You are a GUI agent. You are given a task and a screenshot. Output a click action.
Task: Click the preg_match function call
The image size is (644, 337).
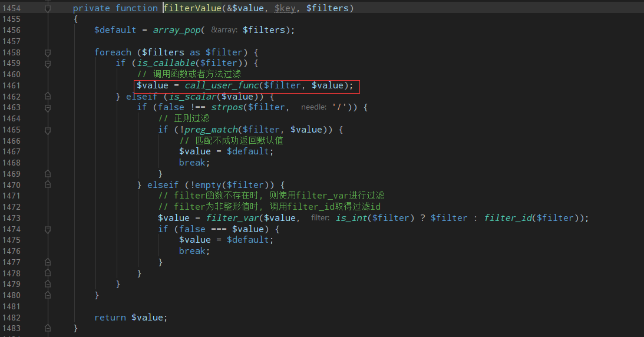point(211,130)
